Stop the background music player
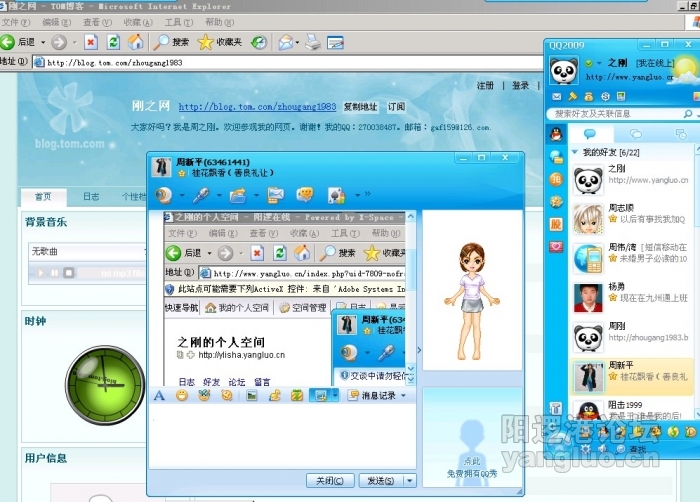The height and width of the screenshot is (502, 700). (69, 272)
